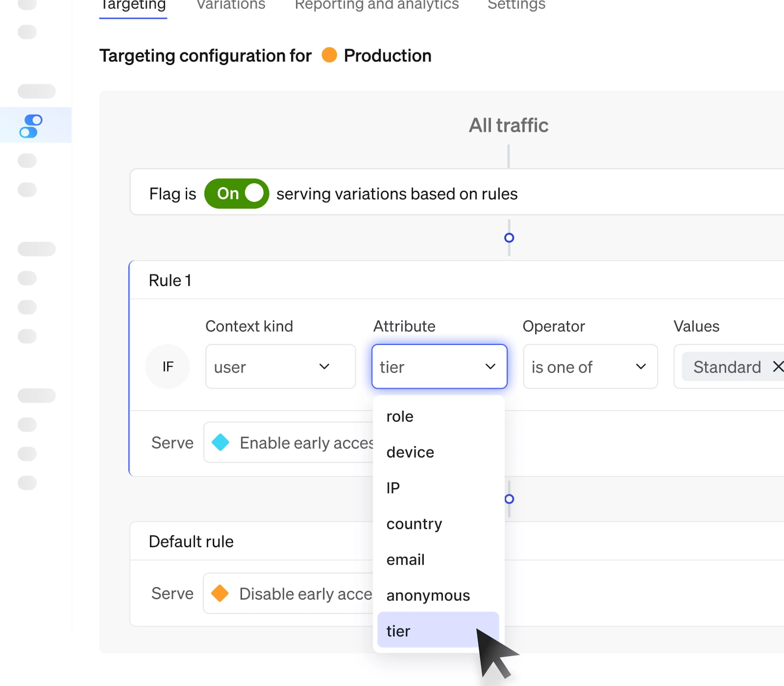Click the orange diamond variation icon
The width and height of the screenshot is (784, 686).
point(220,593)
